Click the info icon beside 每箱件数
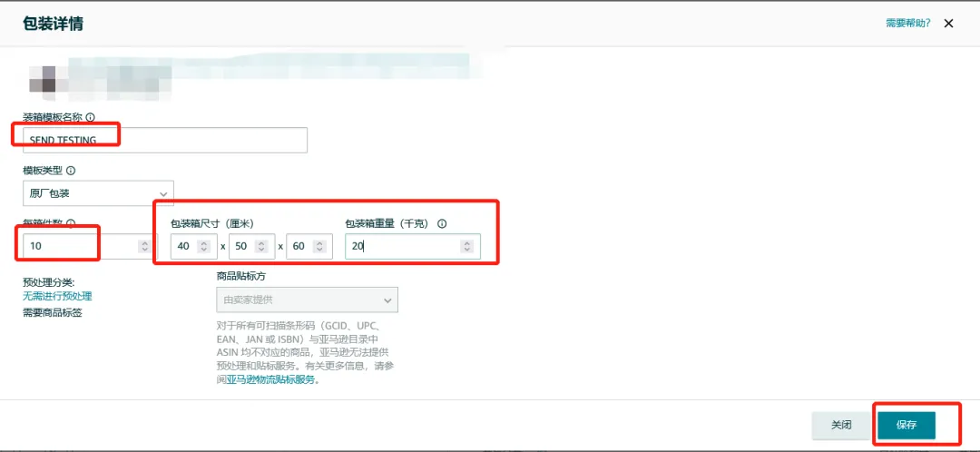 [71, 223]
